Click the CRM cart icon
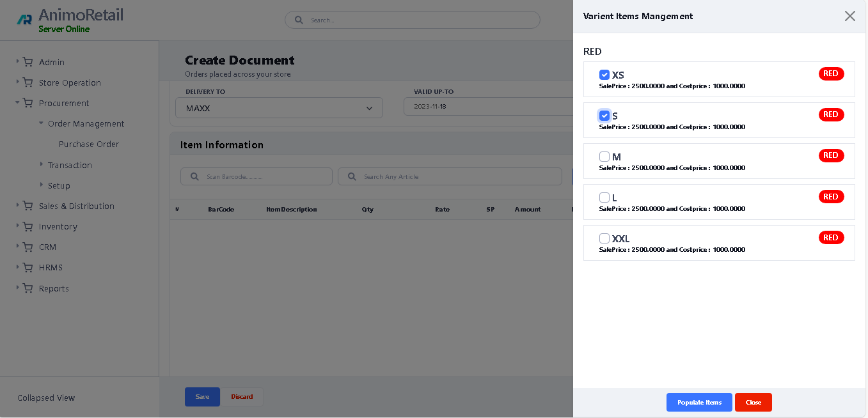The width and height of the screenshot is (868, 418). (28, 247)
